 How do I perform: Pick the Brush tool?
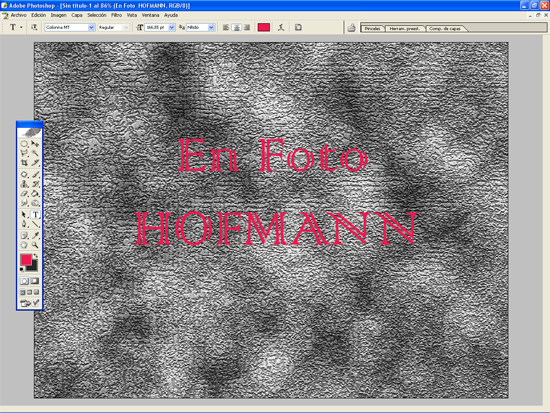point(35,174)
